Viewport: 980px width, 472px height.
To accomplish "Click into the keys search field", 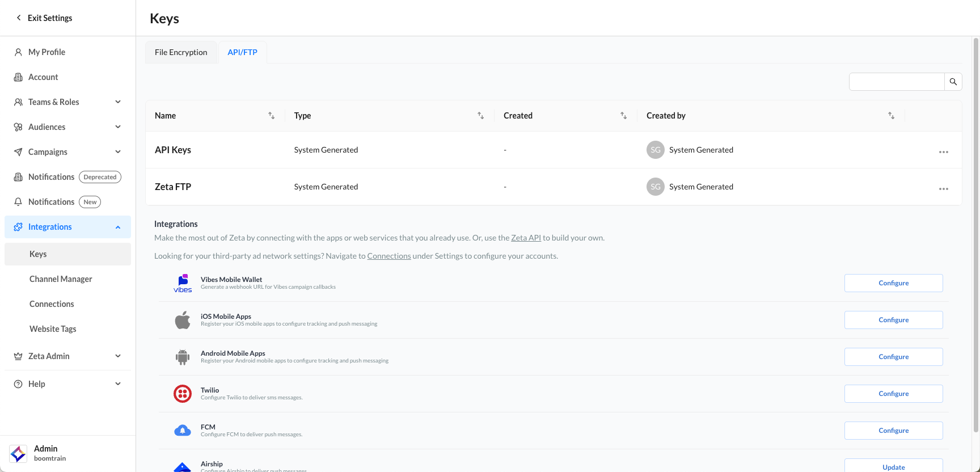I will tap(896, 82).
